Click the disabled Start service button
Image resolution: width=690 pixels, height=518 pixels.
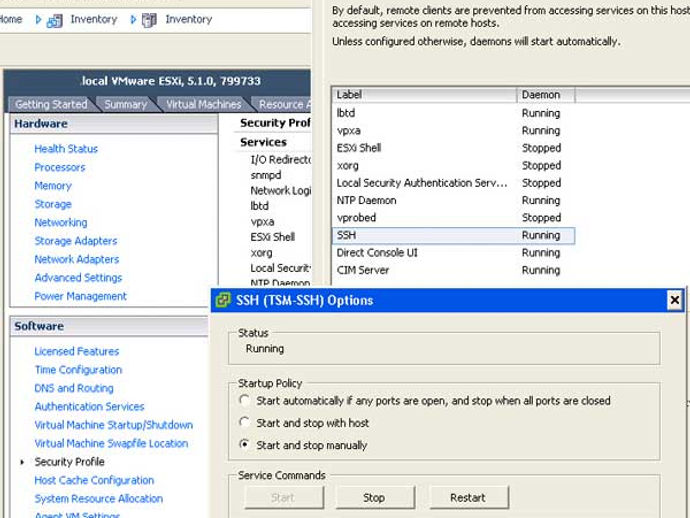[x=283, y=497]
